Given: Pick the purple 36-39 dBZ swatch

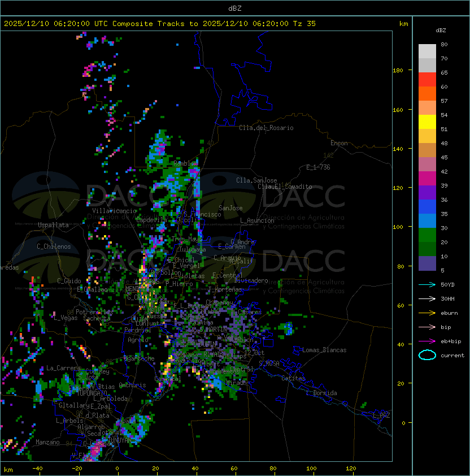Looking at the screenshot, I should (x=427, y=192).
